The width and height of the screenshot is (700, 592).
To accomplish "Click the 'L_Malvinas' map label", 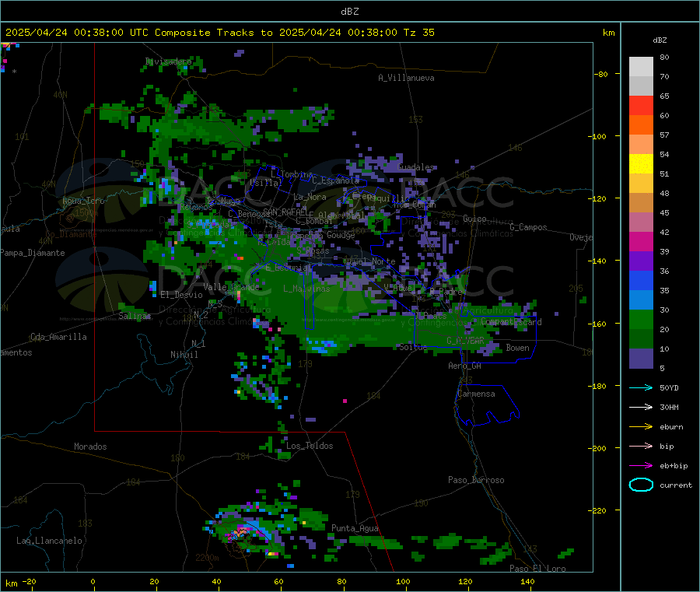I will (306, 289).
